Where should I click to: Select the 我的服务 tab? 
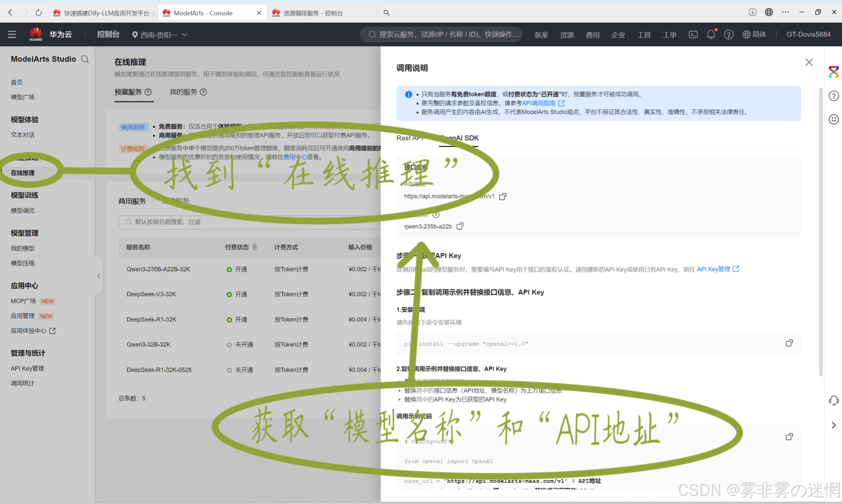click(184, 92)
